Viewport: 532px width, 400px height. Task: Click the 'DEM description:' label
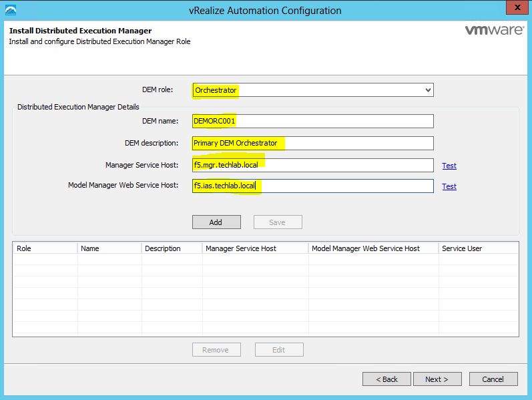[152, 143]
